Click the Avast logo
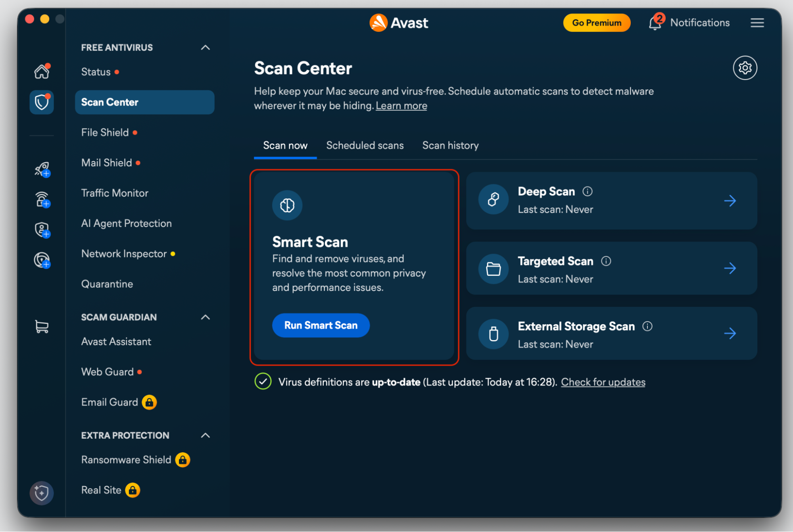Viewport: 793px width, 532px height. pyautogui.click(x=399, y=23)
